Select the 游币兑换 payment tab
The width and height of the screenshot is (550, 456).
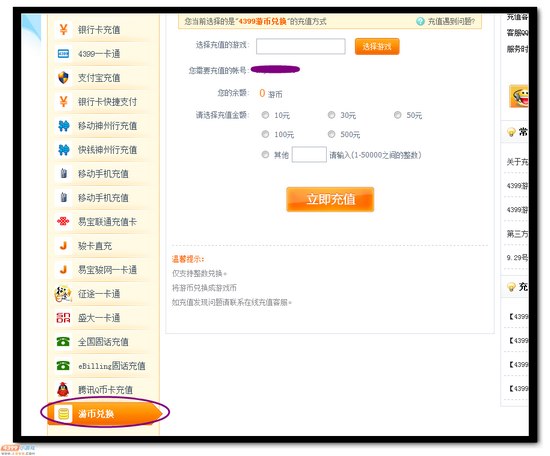(105, 414)
